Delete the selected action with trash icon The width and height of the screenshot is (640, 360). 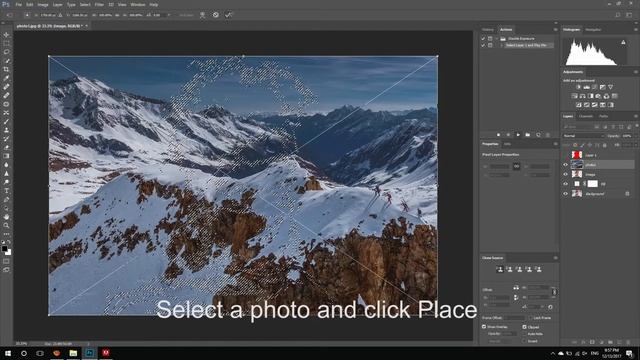(x=548, y=135)
